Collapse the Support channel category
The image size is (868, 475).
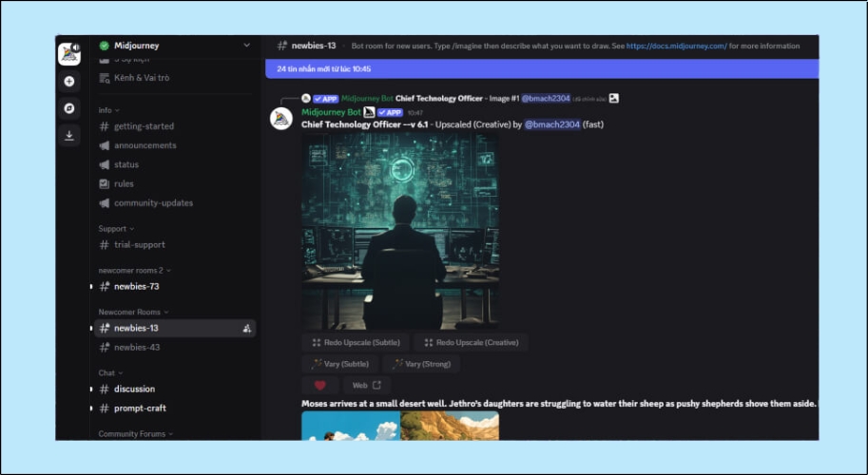[115, 228]
